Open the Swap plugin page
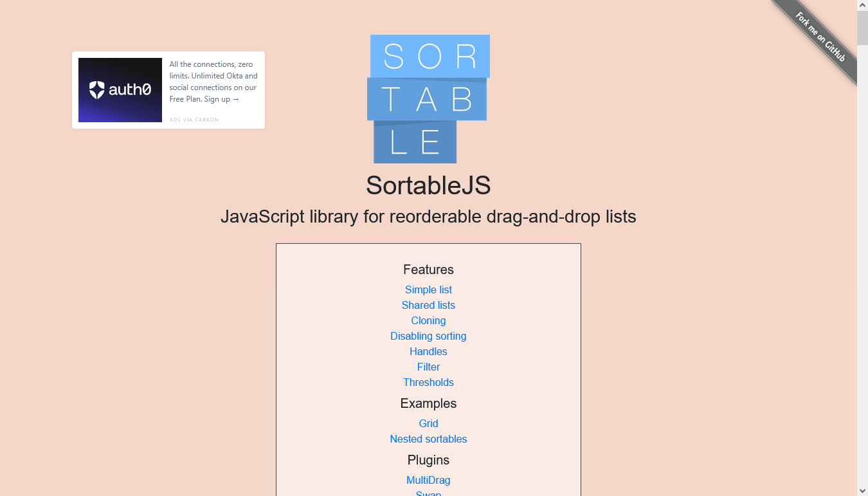 428,493
